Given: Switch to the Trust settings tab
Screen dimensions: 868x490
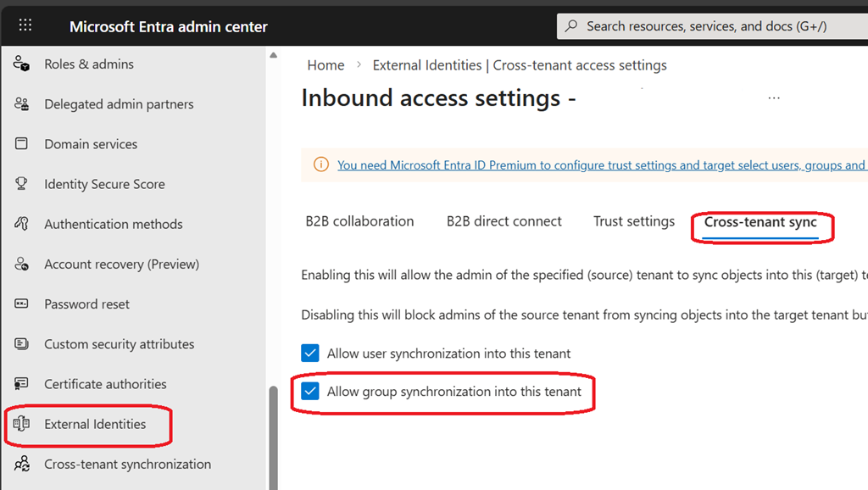Looking at the screenshot, I should [x=634, y=221].
